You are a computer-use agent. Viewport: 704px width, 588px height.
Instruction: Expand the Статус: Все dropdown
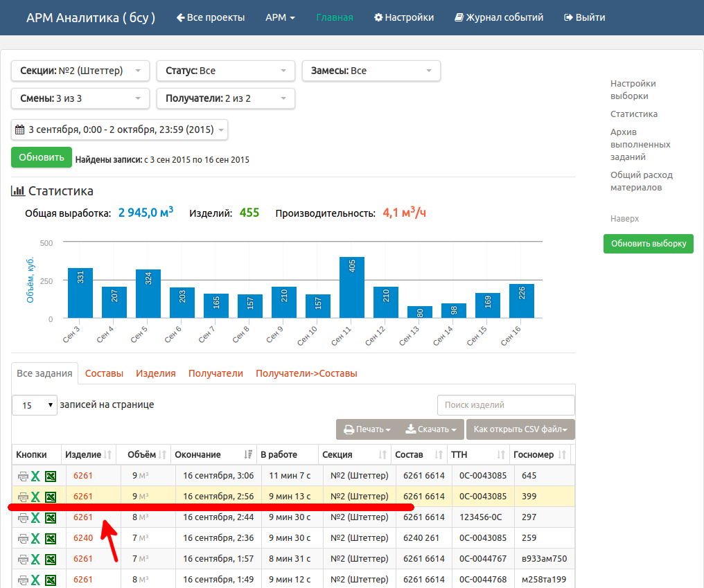tap(225, 71)
